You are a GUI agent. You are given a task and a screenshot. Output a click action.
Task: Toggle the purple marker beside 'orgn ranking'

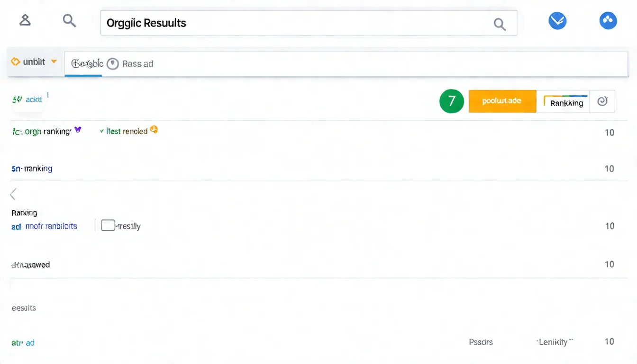click(78, 129)
